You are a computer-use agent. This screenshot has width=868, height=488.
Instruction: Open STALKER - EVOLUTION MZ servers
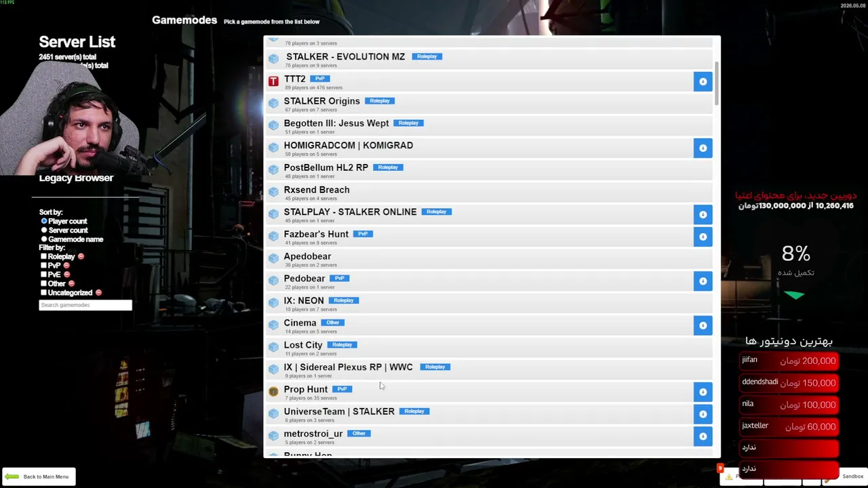(x=488, y=59)
